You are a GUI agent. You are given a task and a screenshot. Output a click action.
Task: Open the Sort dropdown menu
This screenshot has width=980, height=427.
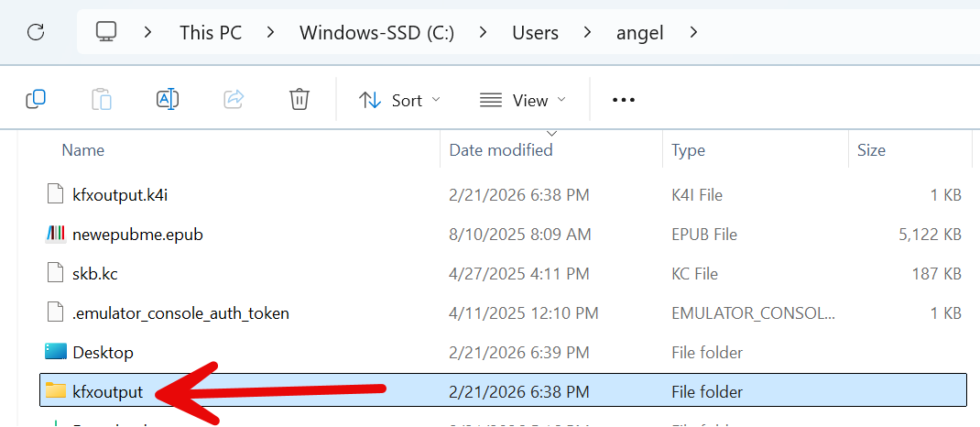pyautogui.click(x=399, y=100)
